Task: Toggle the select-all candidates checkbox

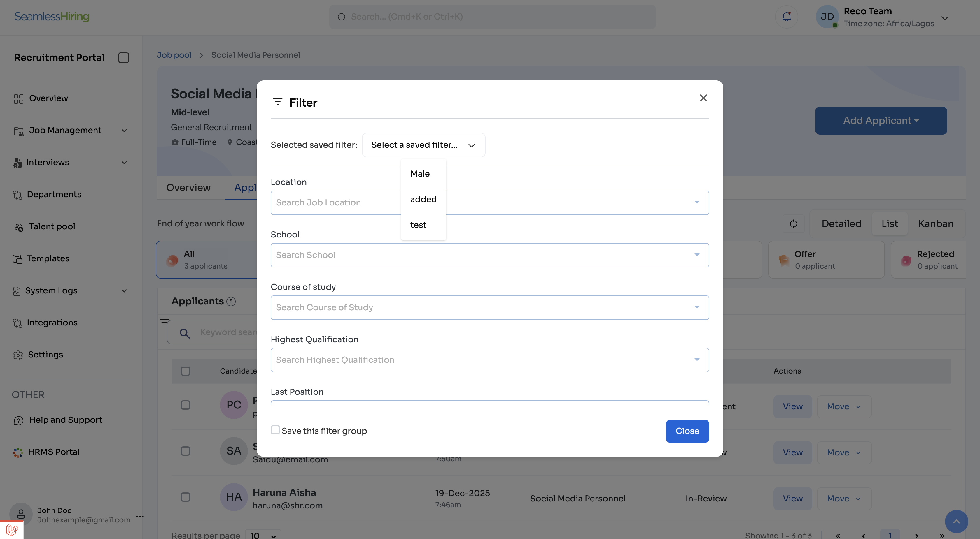Action: 185,371
